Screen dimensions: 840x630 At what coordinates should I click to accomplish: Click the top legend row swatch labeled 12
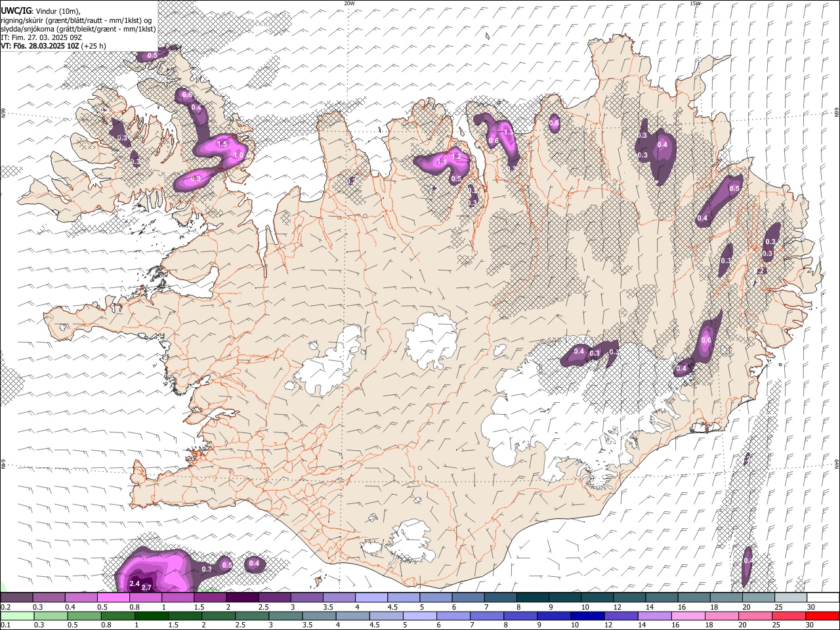pyautogui.click(x=630, y=598)
